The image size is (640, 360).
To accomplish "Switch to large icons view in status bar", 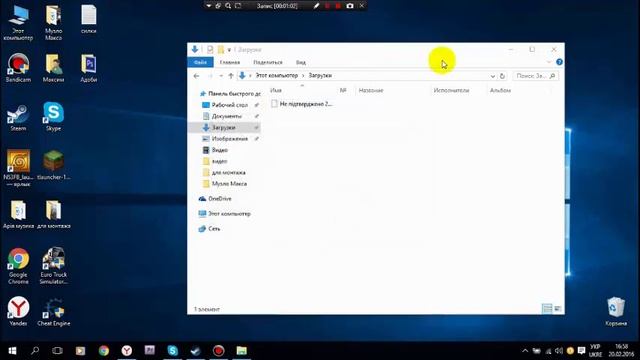I will [x=558, y=309].
